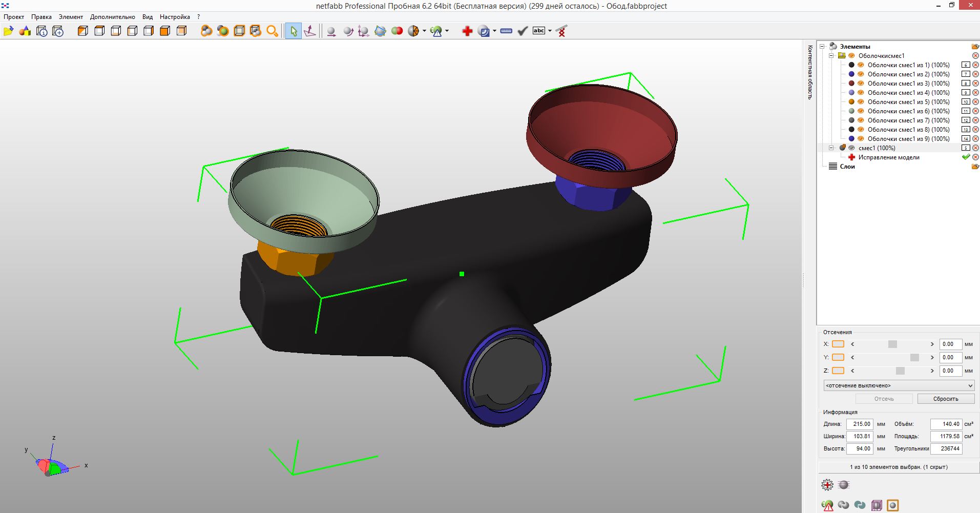Click the add part primitives icon
The width and height of the screenshot is (980, 513).
[x=25, y=31]
